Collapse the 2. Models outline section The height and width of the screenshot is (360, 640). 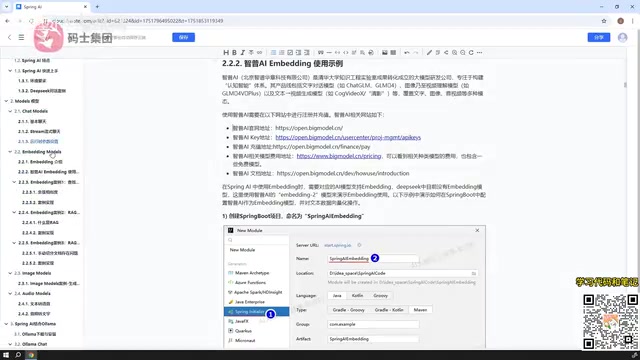(6, 101)
